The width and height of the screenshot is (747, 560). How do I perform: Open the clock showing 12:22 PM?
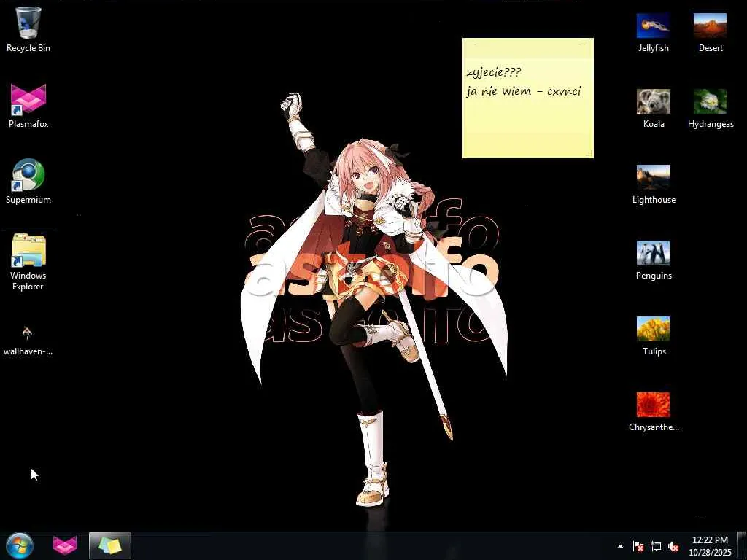pos(710,545)
